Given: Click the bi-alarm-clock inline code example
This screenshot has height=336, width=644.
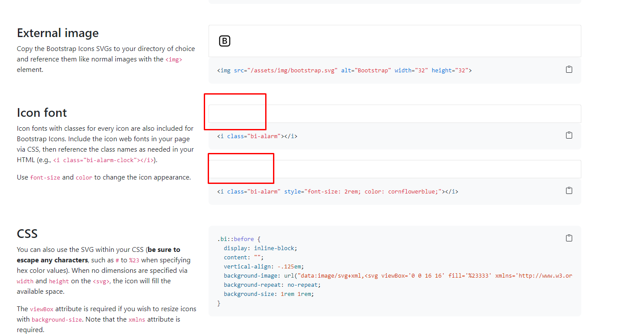Looking at the screenshot, I should (x=103, y=160).
